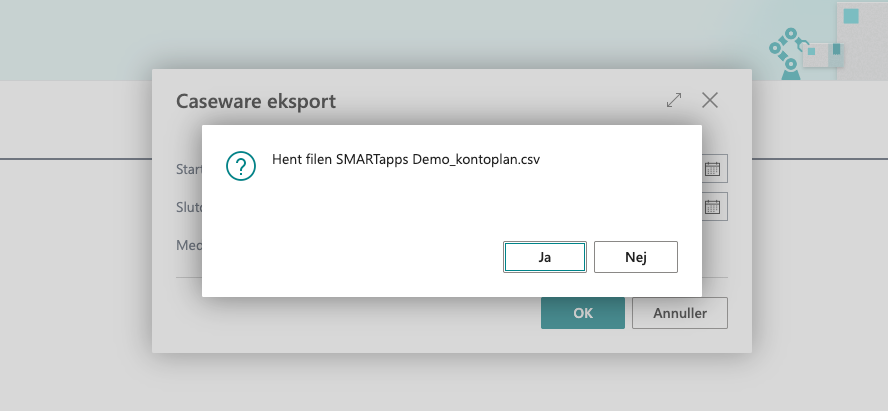Click the partially hidden Start date label
This screenshot has height=411, width=888.
pos(189,168)
